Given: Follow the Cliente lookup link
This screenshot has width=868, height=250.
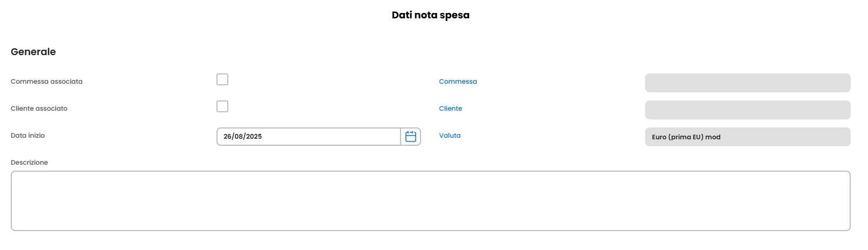Looking at the screenshot, I should (x=450, y=109).
